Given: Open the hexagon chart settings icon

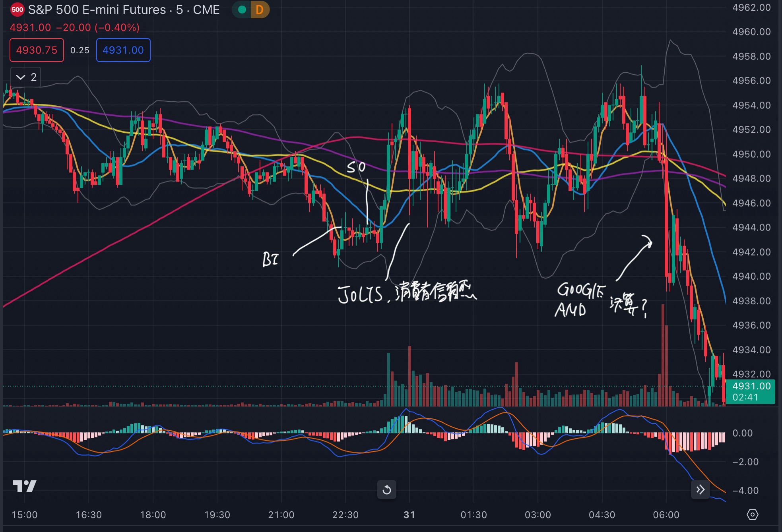Looking at the screenshot, I should [752, 515].
